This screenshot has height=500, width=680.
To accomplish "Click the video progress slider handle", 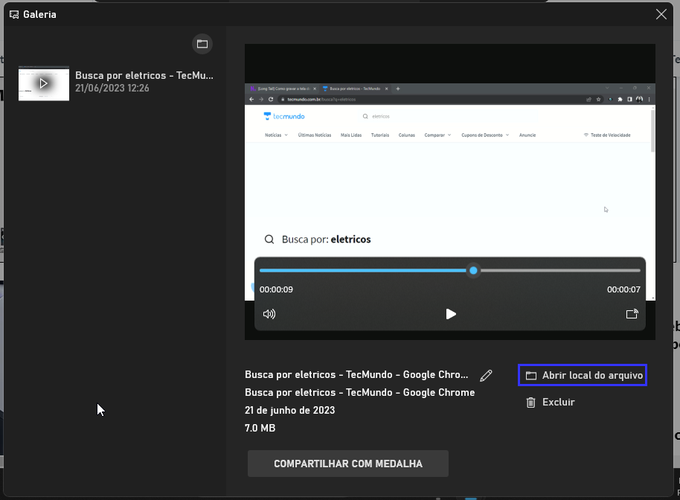I will 474,271.
